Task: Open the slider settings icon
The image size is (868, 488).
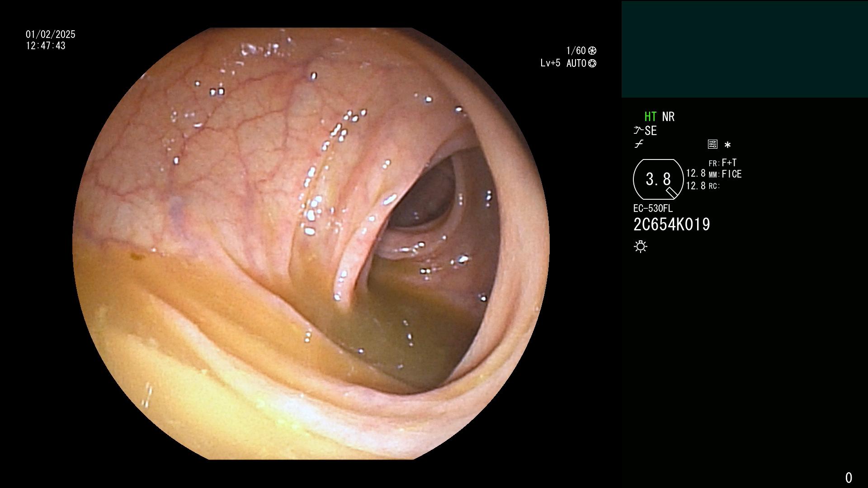Action: 712,145
